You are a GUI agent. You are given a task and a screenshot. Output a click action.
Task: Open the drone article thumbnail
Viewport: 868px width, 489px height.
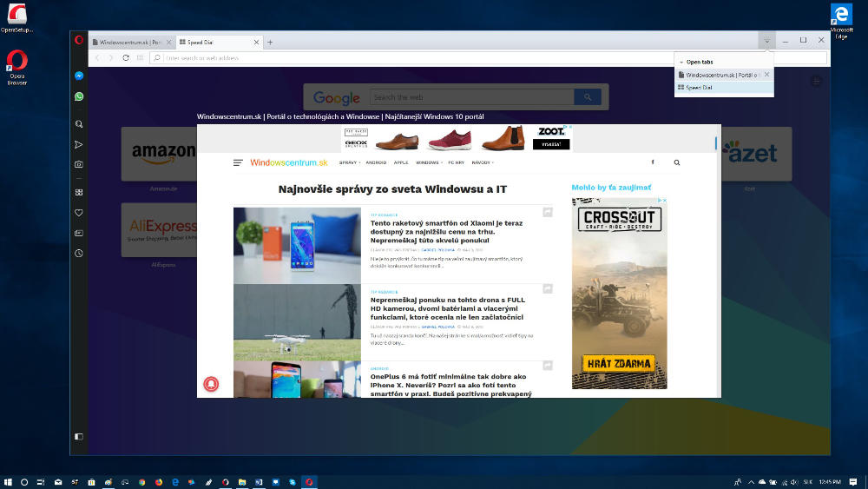(297, 322)
